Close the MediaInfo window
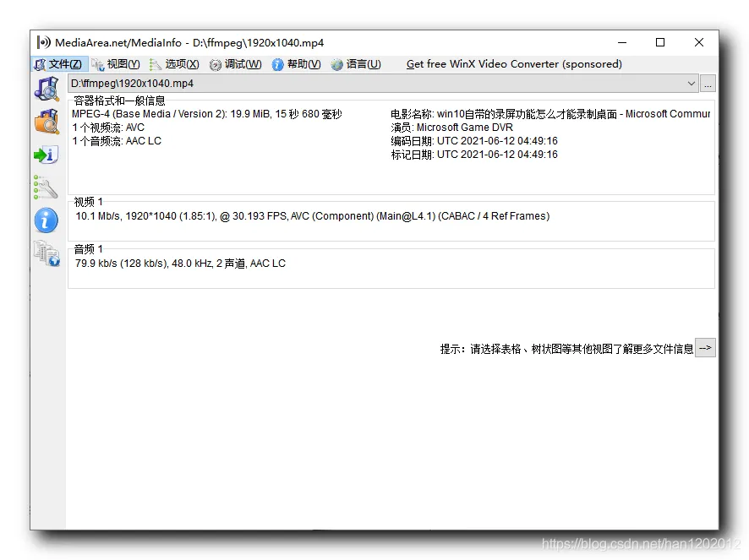Image resolution: width=749 pixels, height=560 pixels. click(699, 42)
